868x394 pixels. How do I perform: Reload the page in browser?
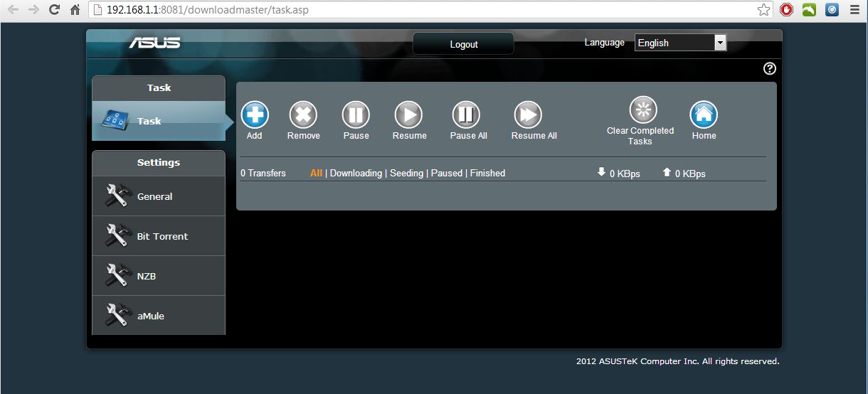54,10
